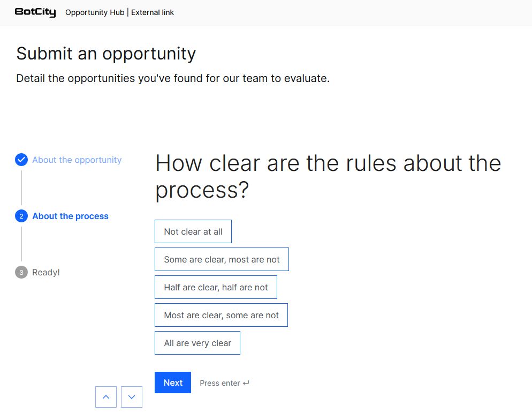
Task: Click the question heading about process rules
Action: pyautogui.click(x=328, y=176)
